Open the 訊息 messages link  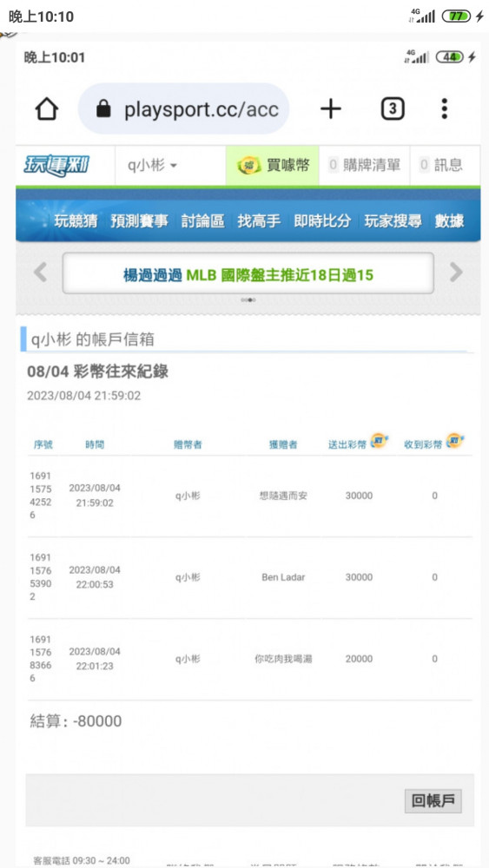(x=441, y=165)
